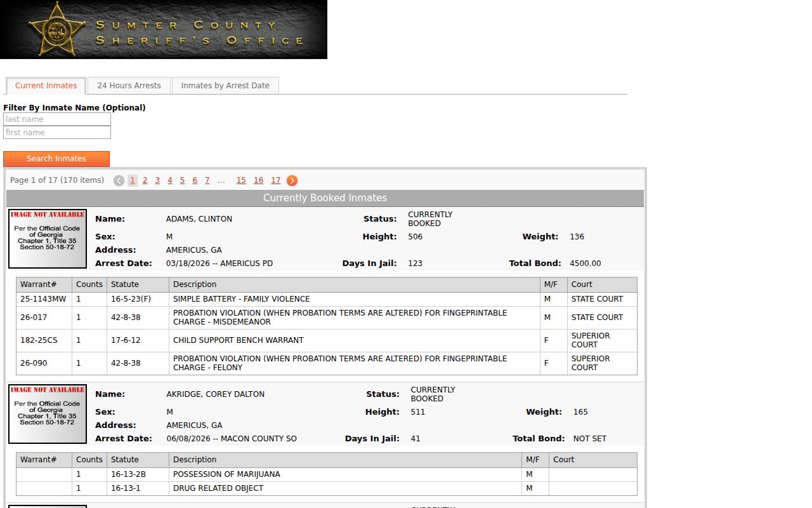
Task: Click statute 16-13-2B
Action: 128,474
